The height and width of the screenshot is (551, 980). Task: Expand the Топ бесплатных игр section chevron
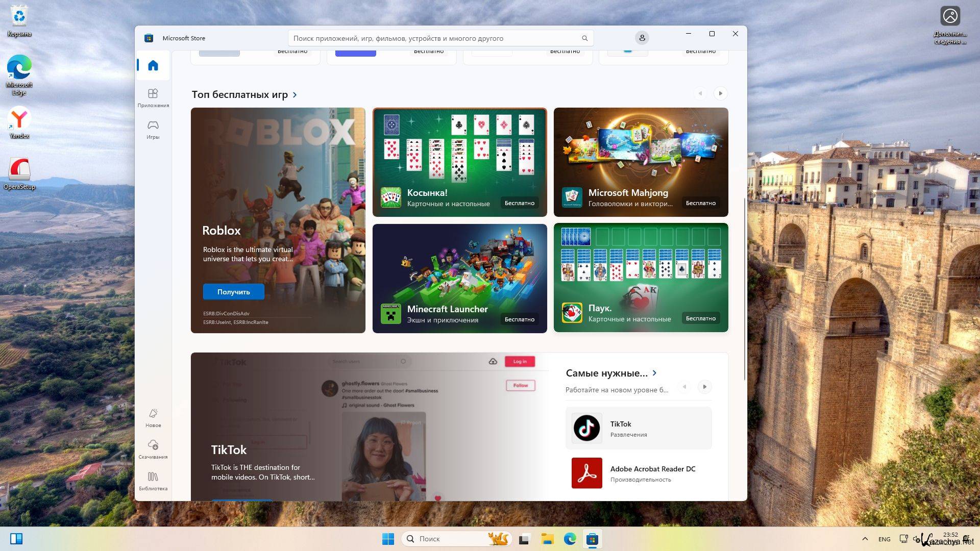point(295,95)
